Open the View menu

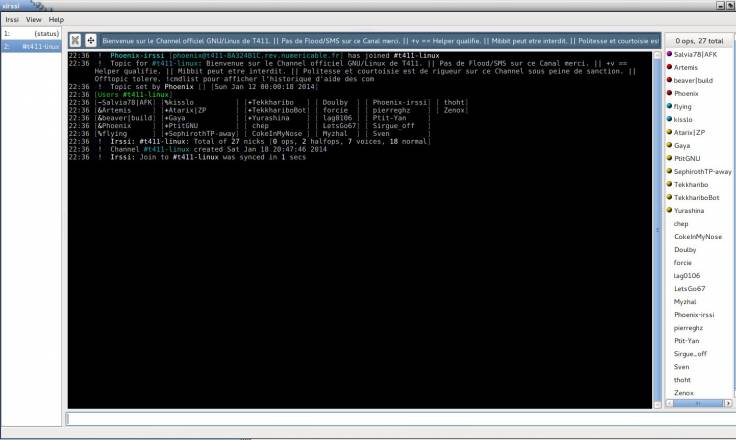click(x=34, y=19)
